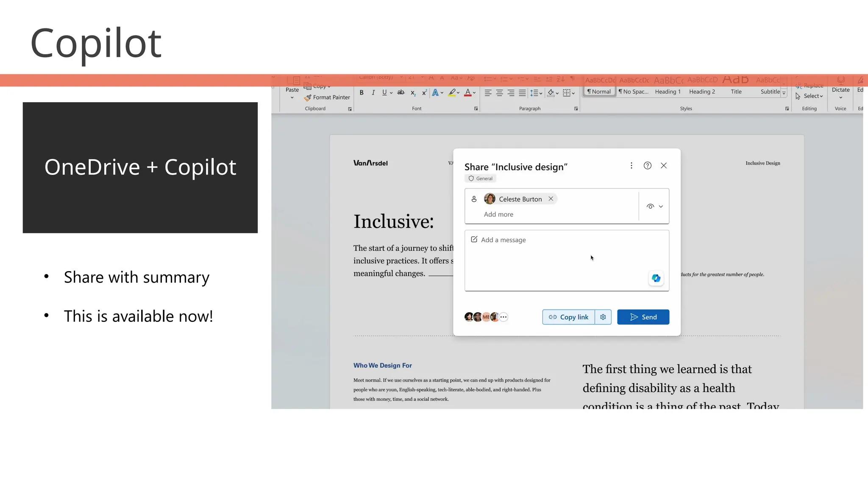
Task: Click the Copilot icon in message box
Action: point(656,278)
